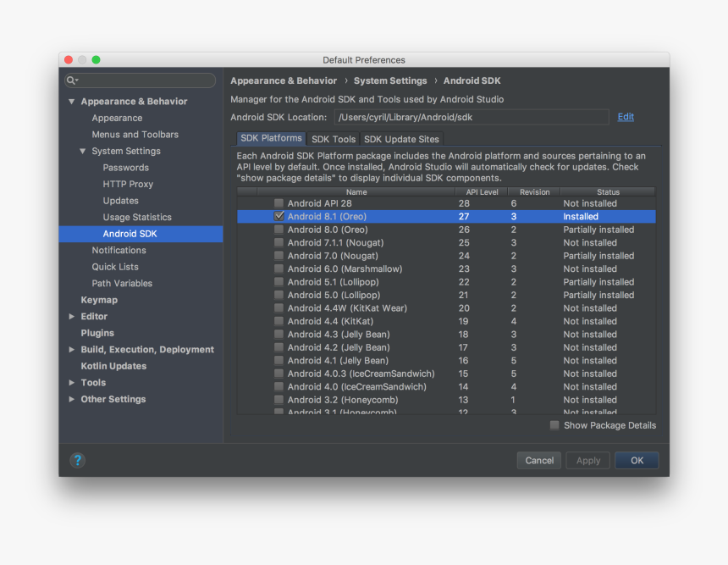
Task: Check the Android 4.0.3 (IceCreamSandwich) checkbox
Action: point(279,373)
